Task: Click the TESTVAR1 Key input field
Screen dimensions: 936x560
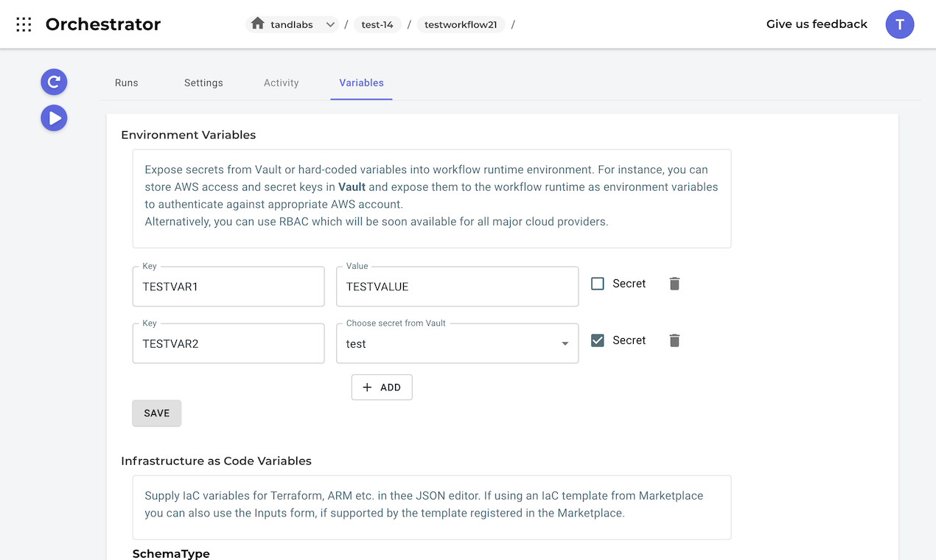Action: click(x=228, y=287)
